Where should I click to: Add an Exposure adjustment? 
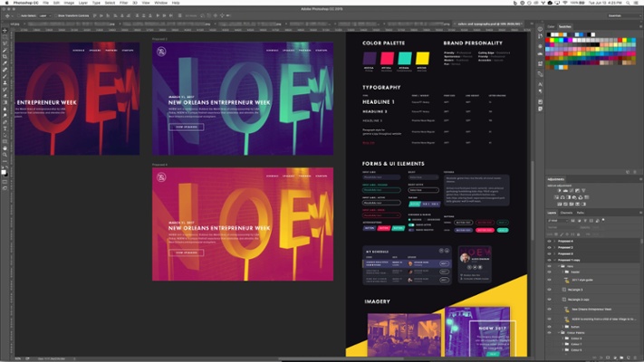(578, 191)
